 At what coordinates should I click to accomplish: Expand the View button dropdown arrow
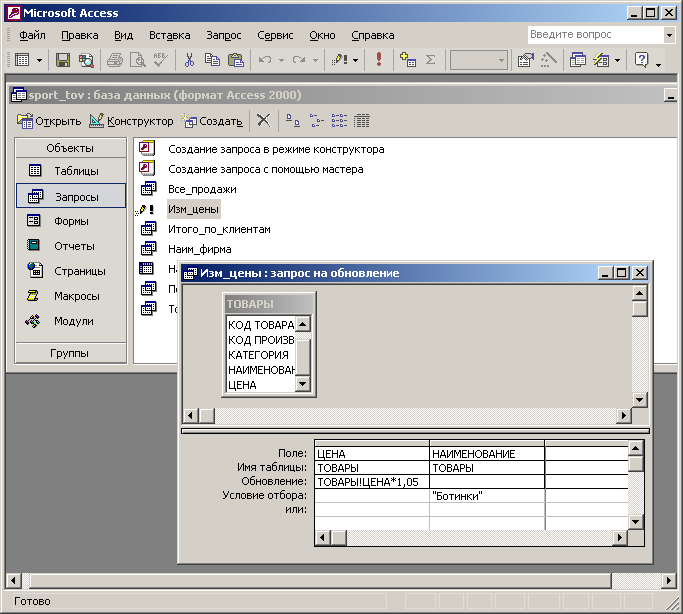point(39,60)
